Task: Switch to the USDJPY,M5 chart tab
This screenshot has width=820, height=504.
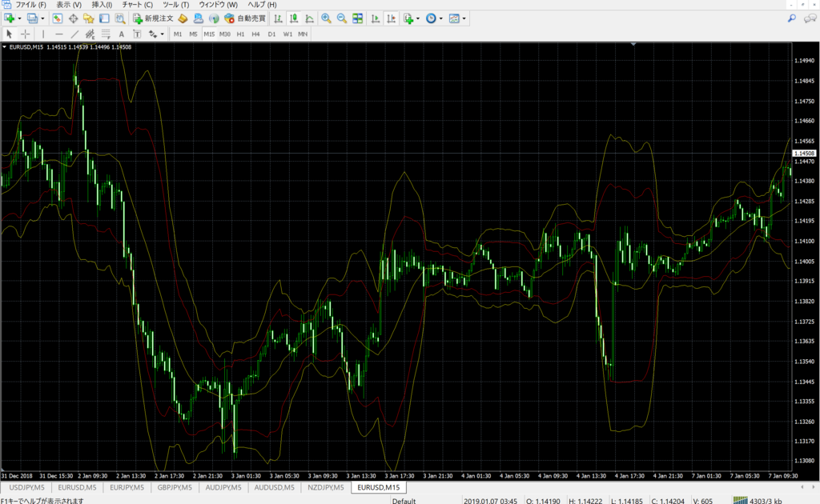Action: point(26,488)
